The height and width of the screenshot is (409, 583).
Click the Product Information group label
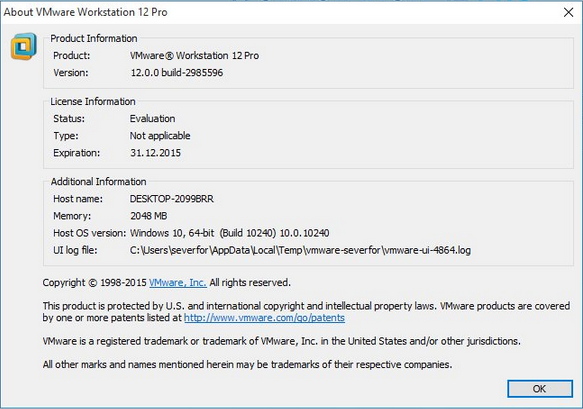pos(94,38)
